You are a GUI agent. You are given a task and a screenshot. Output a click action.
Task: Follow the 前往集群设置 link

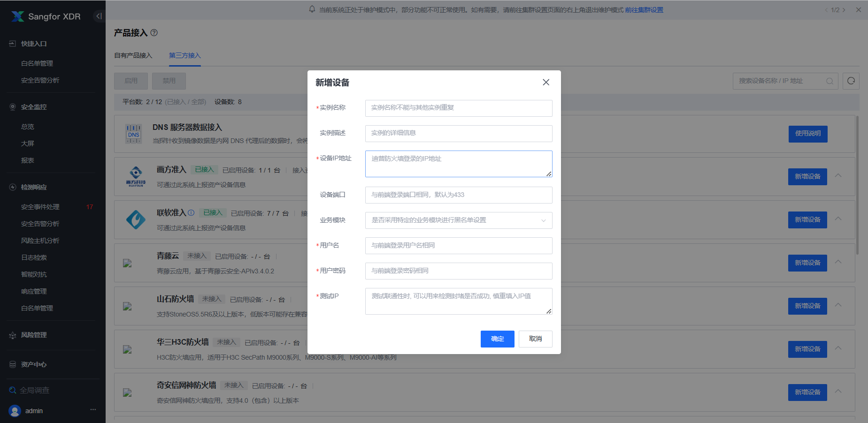(x=644, y=10)
